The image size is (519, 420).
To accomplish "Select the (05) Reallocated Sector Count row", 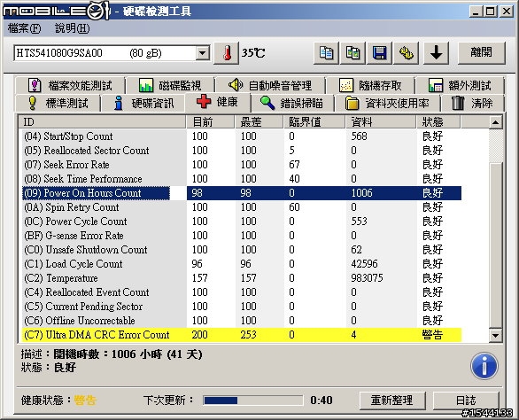I will pyautogui.click(x=242, y=151).
